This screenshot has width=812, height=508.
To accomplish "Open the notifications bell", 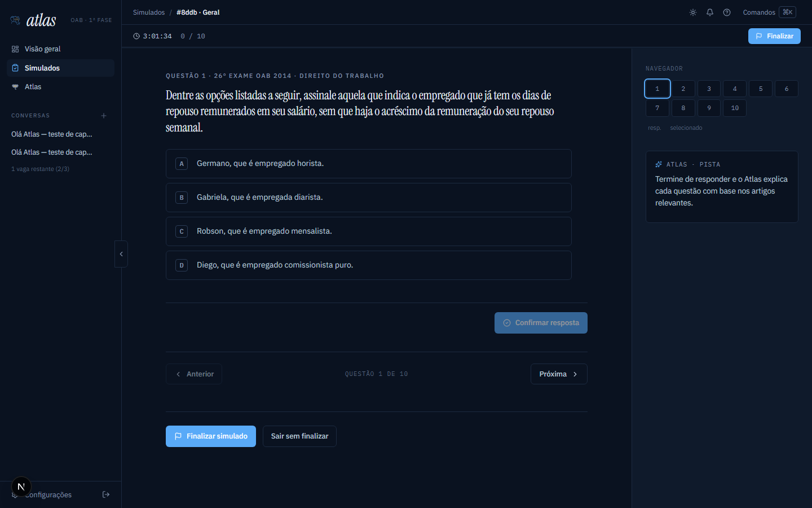I will click(x=710, y=12).
